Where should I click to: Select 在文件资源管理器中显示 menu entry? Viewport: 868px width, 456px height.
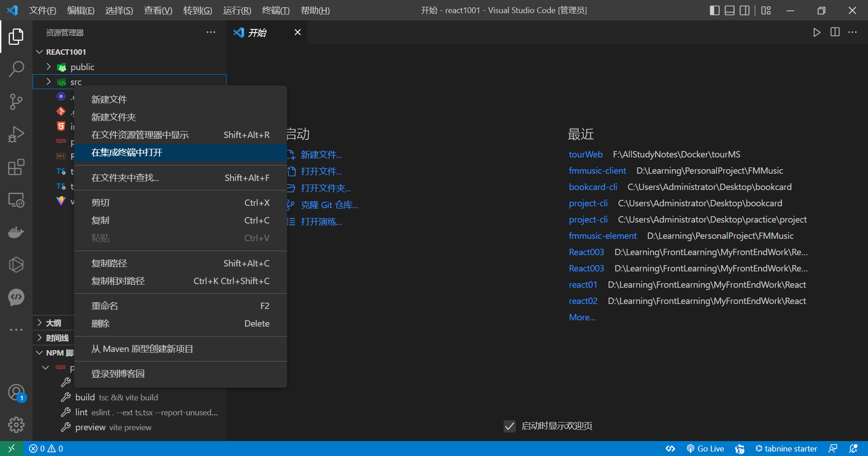point(180,135)
